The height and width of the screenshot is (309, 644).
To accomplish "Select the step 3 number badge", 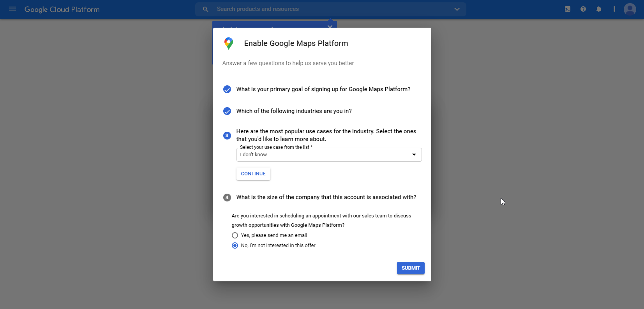I will click(x=227, y=135).
